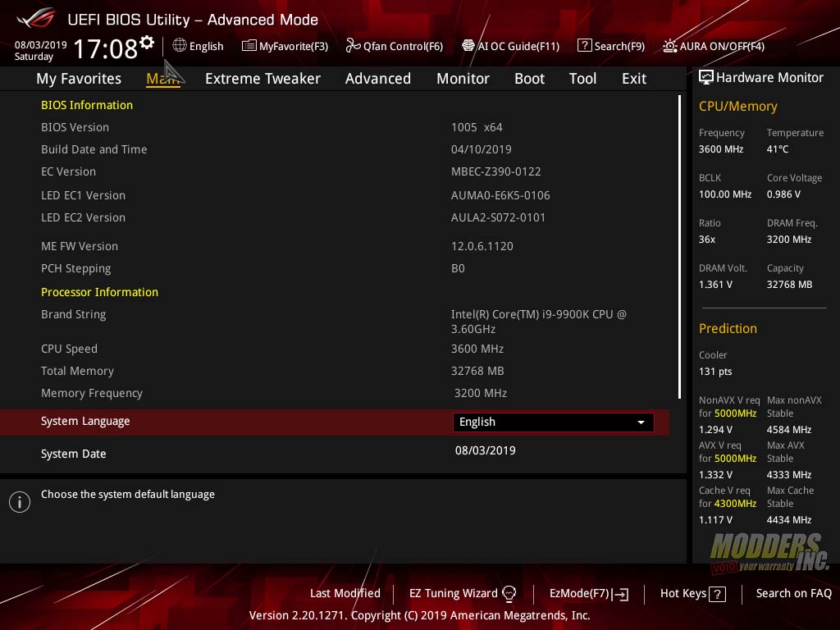Click the Ratio 36x reading
Screen dimensions: 840x630
706,240
